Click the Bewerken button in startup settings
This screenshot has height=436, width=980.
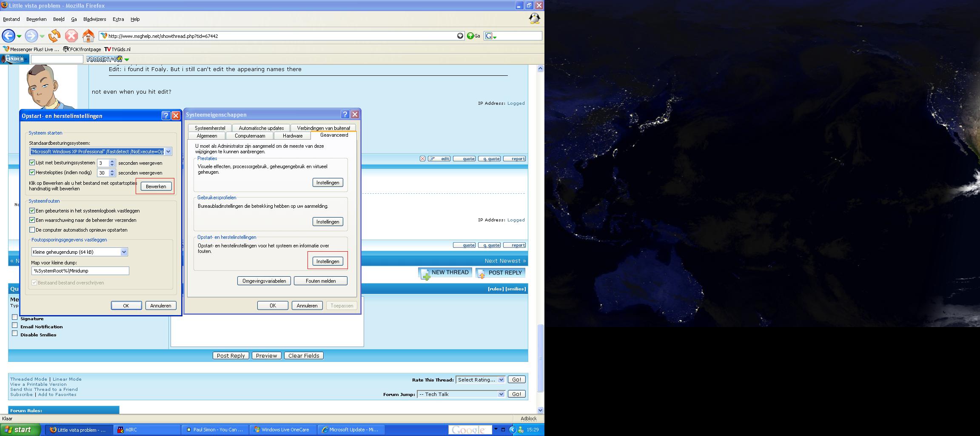tap(156, 186)
